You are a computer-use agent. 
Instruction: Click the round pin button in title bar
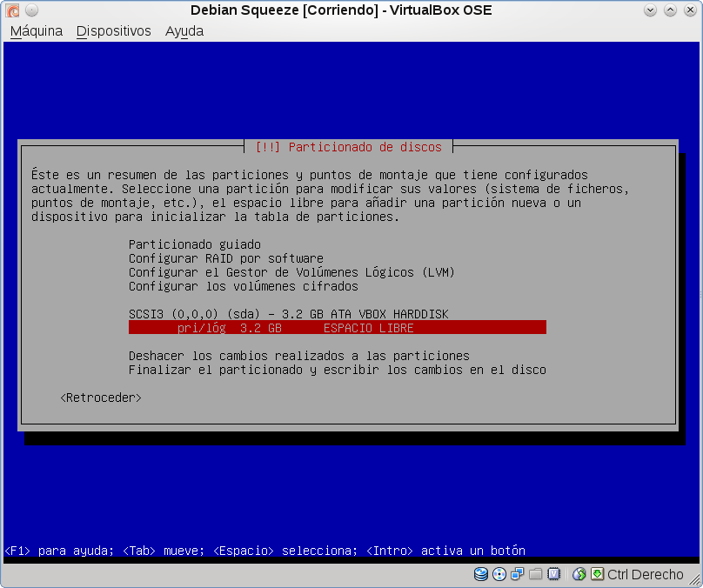click(31, 10)
